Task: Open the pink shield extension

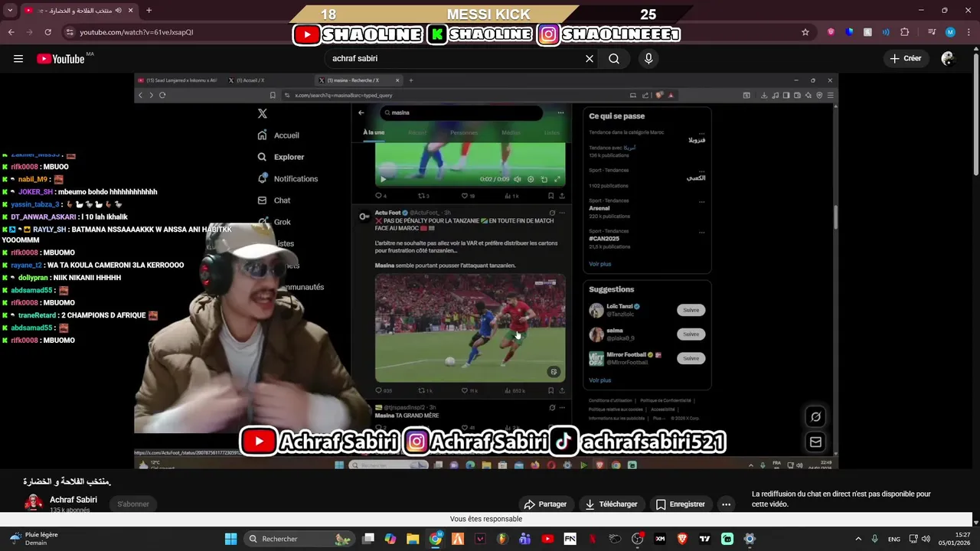Action: coord(831,32)
